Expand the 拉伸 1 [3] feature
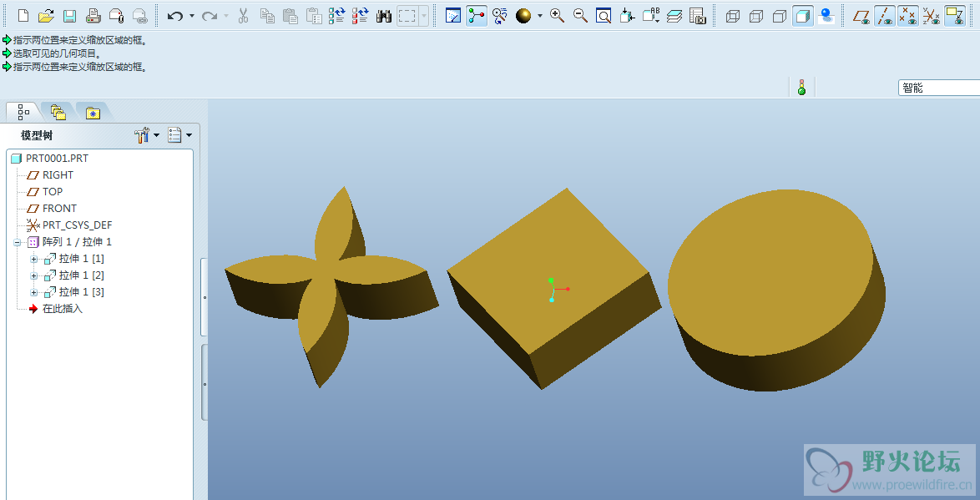 pyautogui.click(x=33, y=292)
